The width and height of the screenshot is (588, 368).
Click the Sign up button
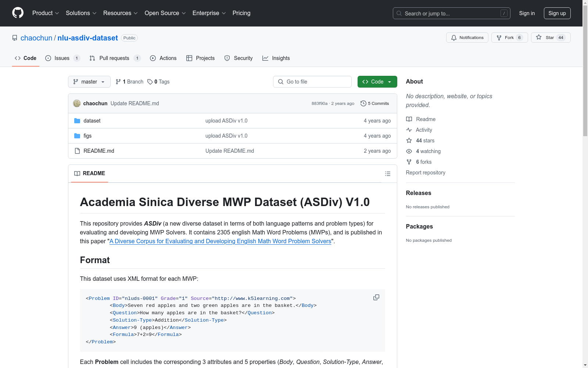[x=557, y=13]
